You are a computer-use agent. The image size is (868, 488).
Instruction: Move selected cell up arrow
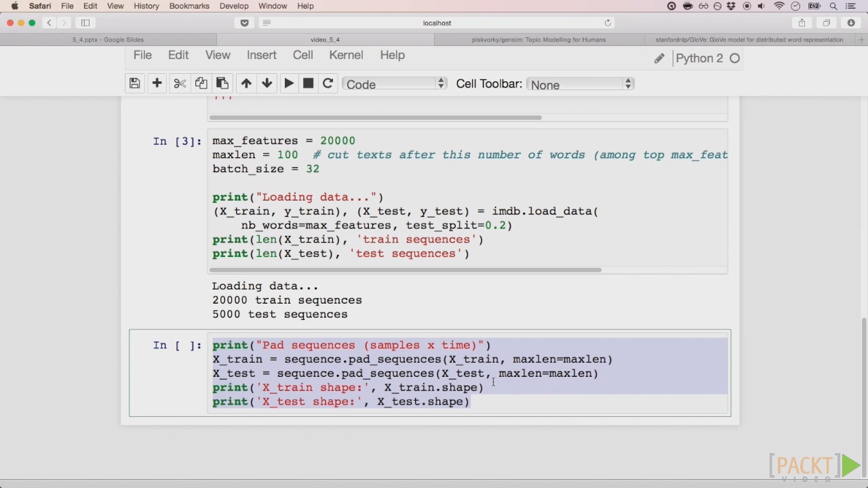(x=246, y=83)
